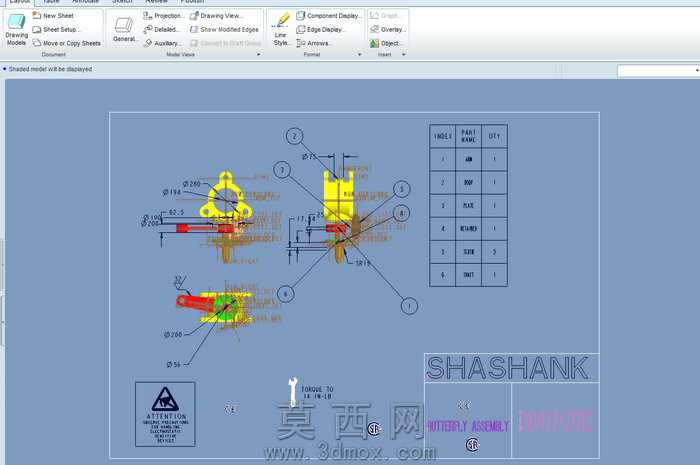Screen dimensions: 700x465
Task: Select the SHASHANK title block text
Action: coord(507,368)
